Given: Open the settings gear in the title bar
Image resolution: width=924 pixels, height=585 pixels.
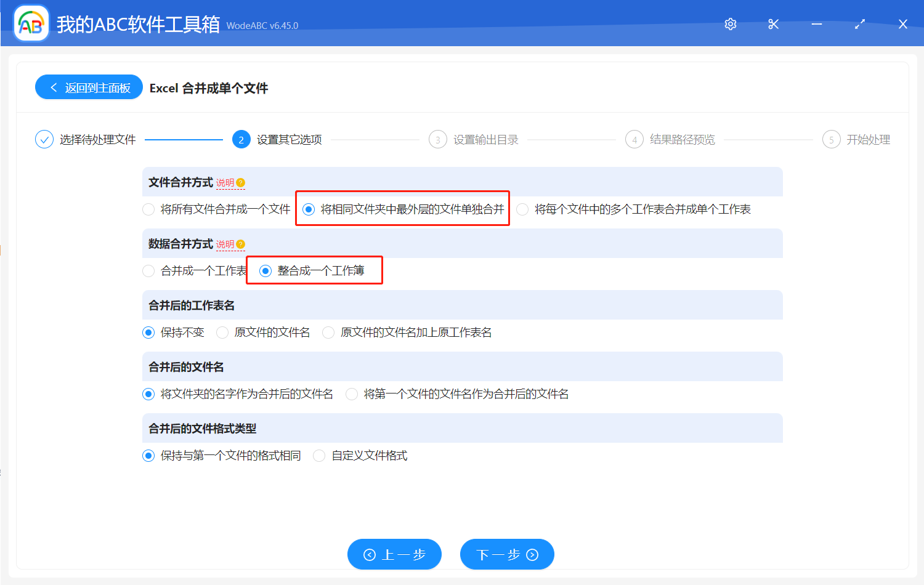Looking at the screenshot, I should pos(730,23).
